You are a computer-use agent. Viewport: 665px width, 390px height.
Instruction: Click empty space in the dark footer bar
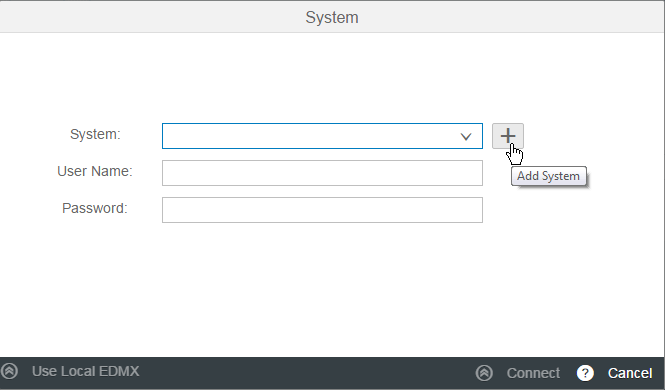[x=305, y=373]
